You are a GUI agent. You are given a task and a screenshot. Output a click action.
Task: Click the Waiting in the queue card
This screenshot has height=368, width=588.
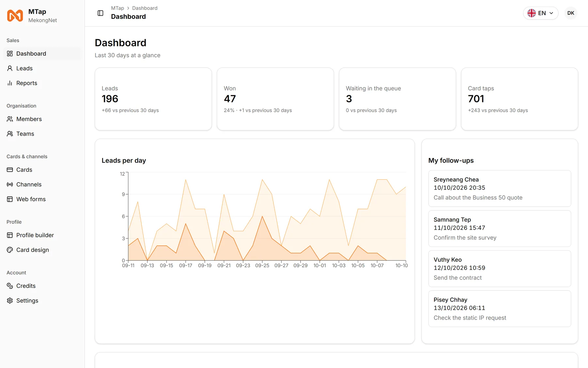coord(397,99)
